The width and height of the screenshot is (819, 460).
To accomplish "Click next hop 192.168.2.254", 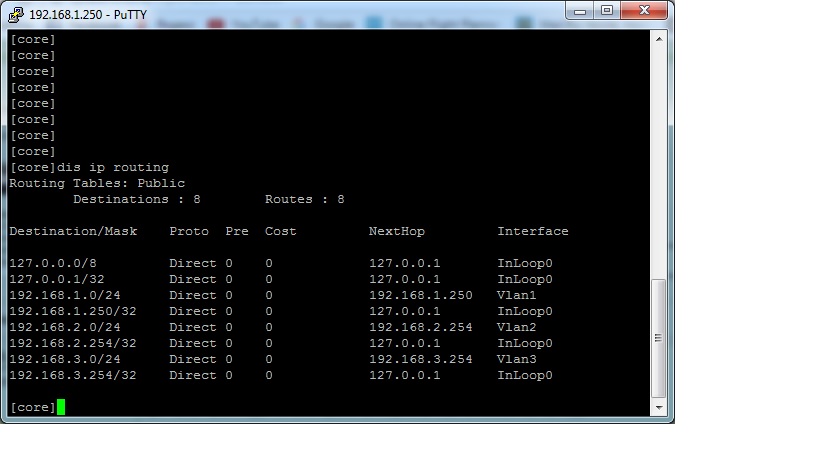I will [421, 327].
